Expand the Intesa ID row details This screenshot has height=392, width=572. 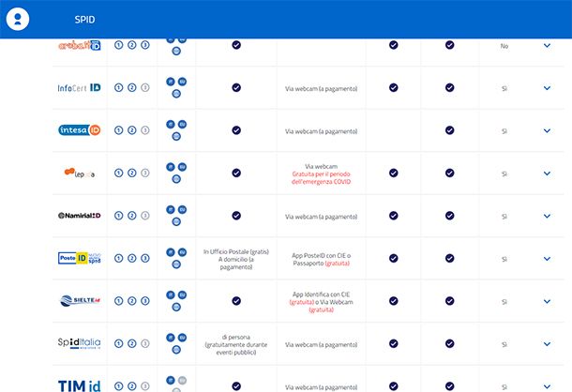[x=547, y=130]
